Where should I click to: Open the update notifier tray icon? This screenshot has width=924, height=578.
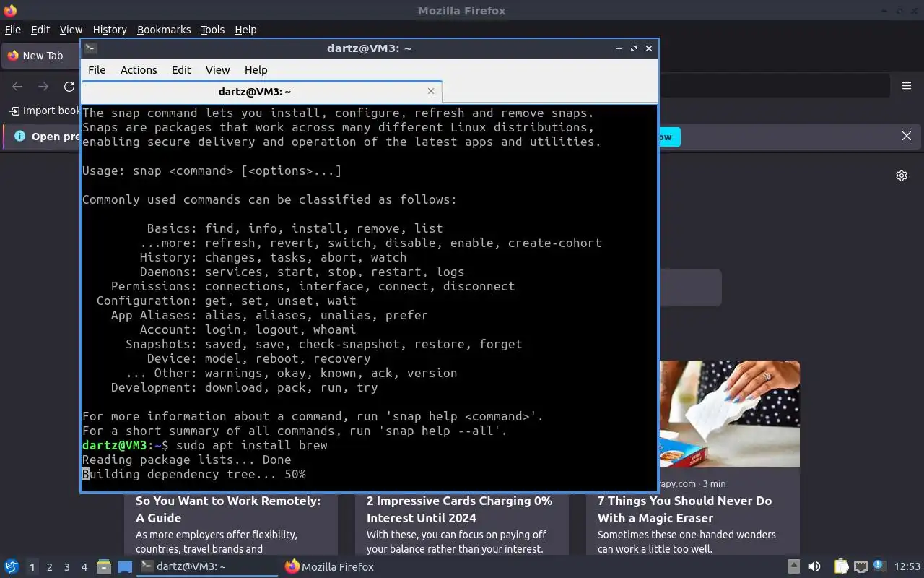click(879, 566)
